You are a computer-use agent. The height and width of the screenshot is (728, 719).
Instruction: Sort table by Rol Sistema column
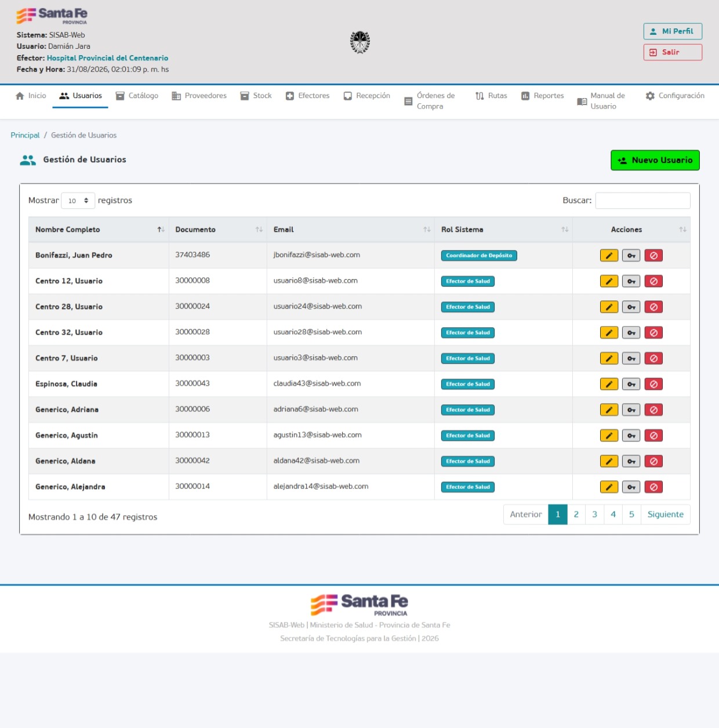(x=503, y=230)
